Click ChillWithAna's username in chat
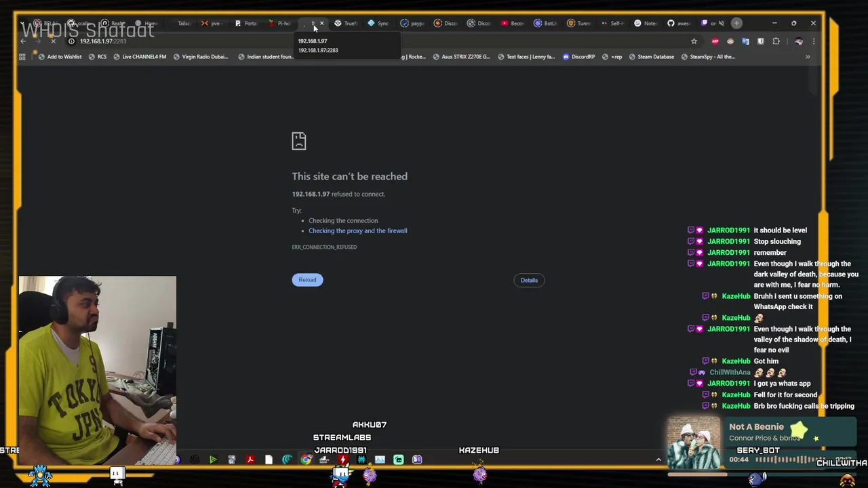The image size is (868, 488). [730, 373]
